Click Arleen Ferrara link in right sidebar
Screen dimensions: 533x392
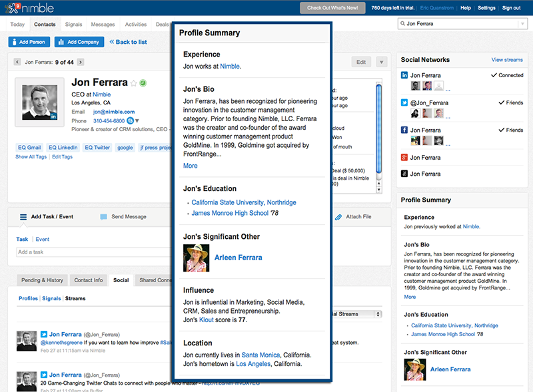(450, 369)
